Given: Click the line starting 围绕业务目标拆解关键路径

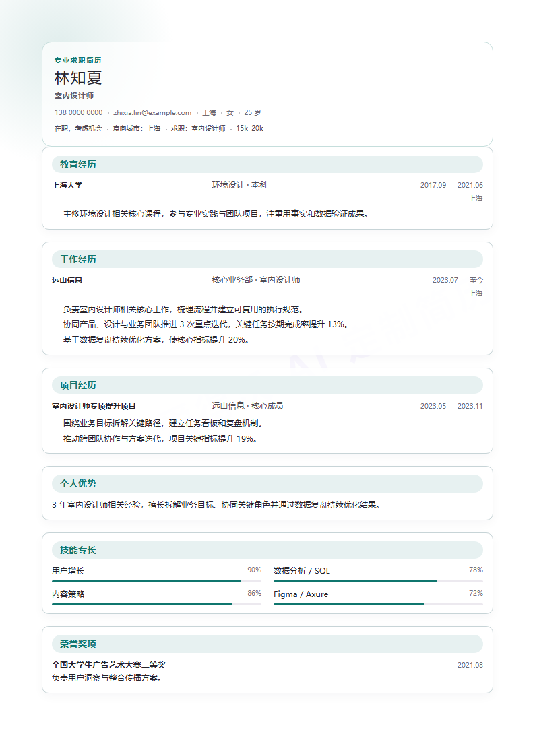Looking at the screenshot, I should click(163, 423).
